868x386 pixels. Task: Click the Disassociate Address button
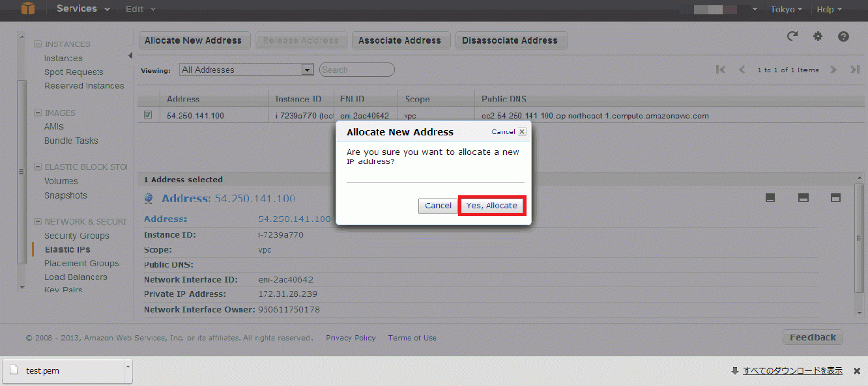[510, 40]
